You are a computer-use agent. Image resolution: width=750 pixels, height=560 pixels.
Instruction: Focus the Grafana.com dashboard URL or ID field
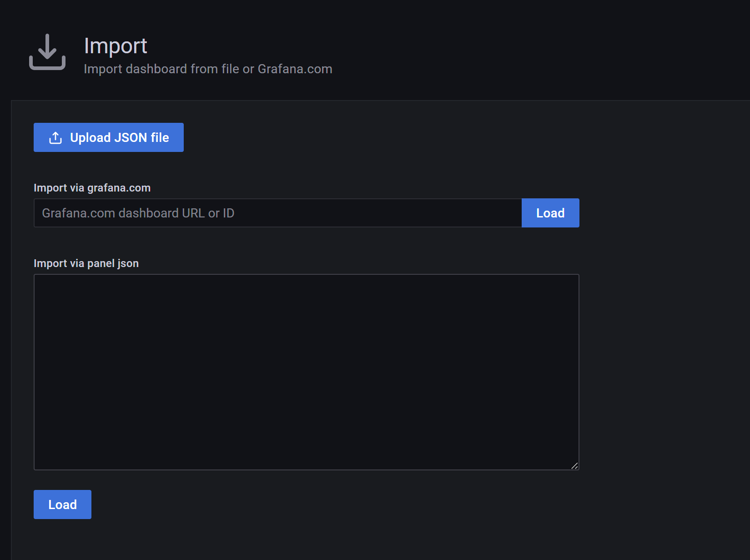277,213
